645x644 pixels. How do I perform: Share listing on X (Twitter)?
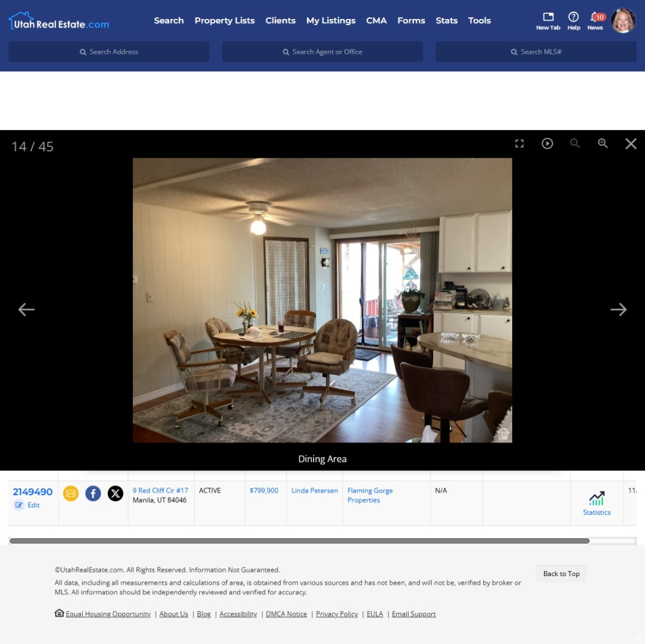click(116, 493)
